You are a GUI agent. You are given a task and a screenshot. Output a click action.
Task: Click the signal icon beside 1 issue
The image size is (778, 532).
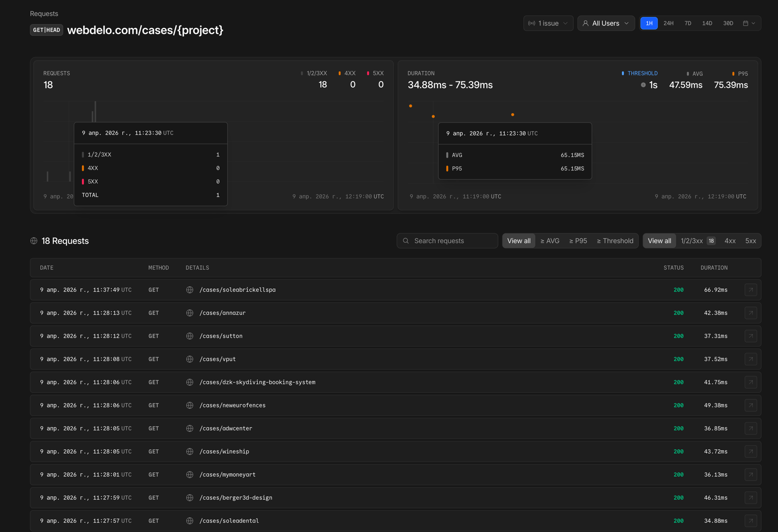tap(532, 23)
